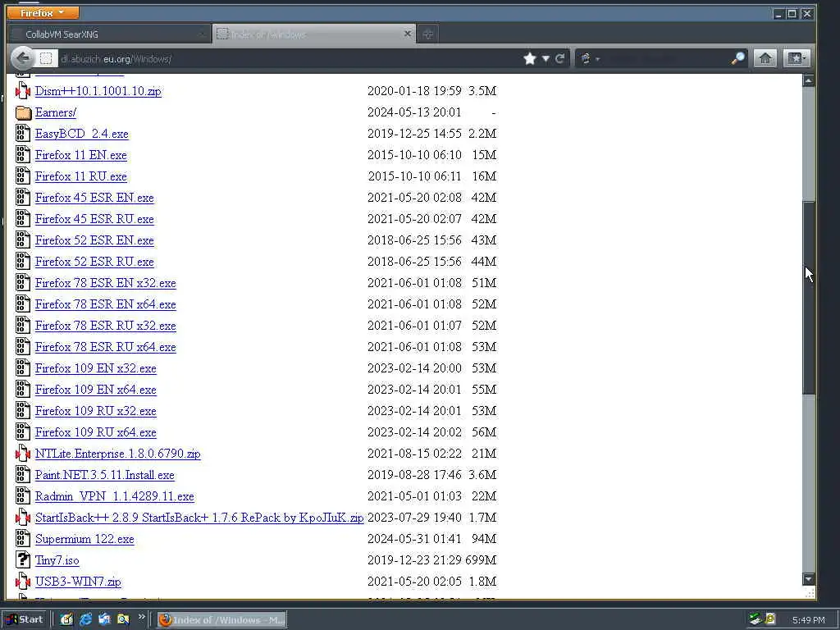Screen dimensions: 840x630
Task: Launch Internet Explorer from quick launch
Action: [85, 619]
